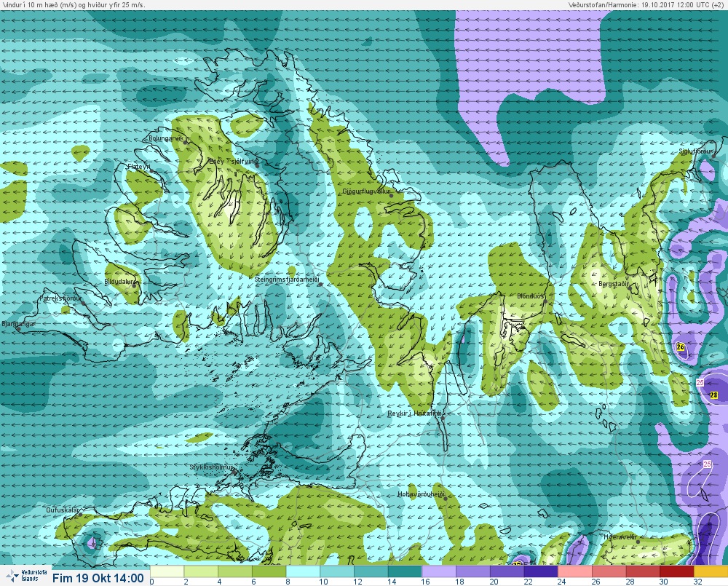Click the map title about Vindur í 10 m hæð
Viewport: 728px width, 586px height.
click(74, 4)
